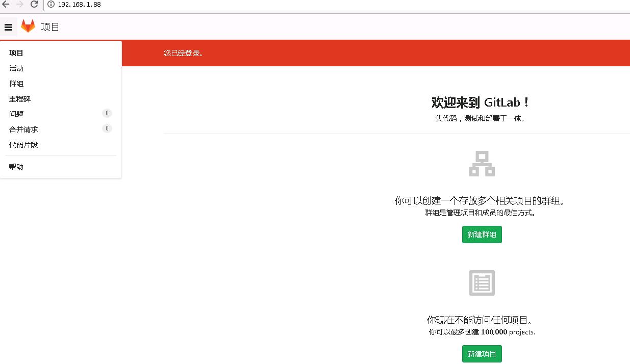Open 群组 from the sidebar
Viewport: 630px width, 364px height.
point(16,83)
